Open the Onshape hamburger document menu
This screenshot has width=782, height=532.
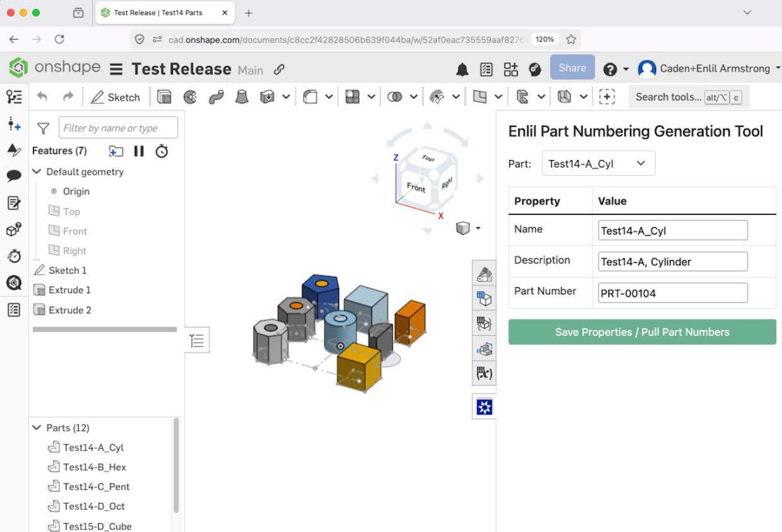116,69
